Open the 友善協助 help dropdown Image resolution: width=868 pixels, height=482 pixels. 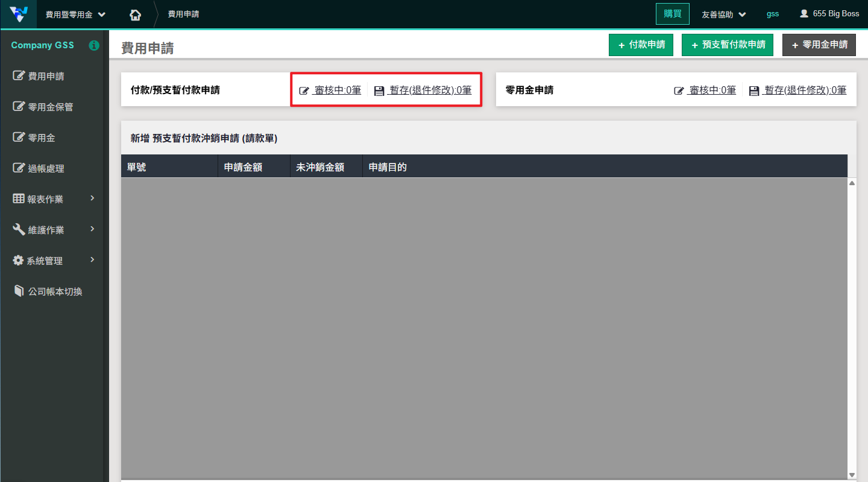pyautogui.click(x=723, y=14)
